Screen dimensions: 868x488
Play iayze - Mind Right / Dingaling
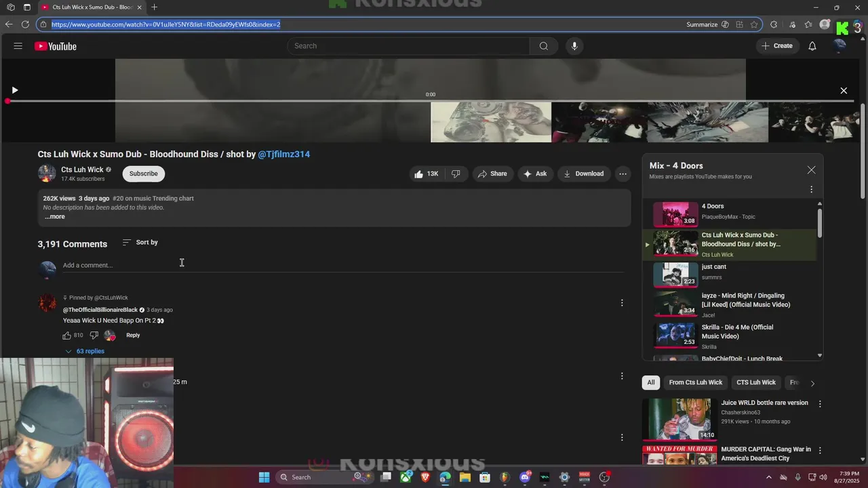[x=730, y=305]
